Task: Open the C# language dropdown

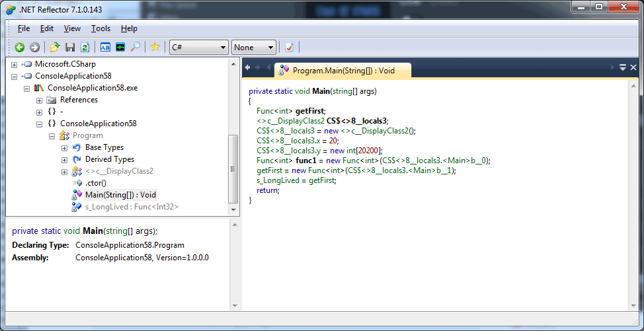Action: point(199,48)
